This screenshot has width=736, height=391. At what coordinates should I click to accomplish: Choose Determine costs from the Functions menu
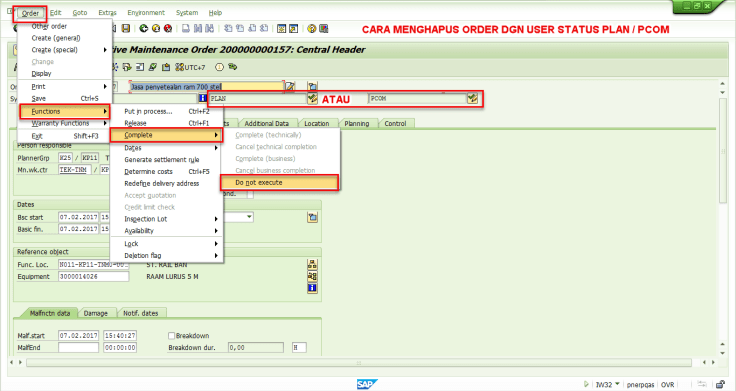pyautogui.click(x=167, y=171)
